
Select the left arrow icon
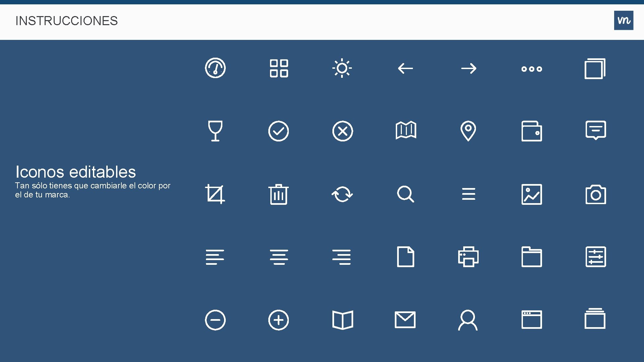pos(405,68)
